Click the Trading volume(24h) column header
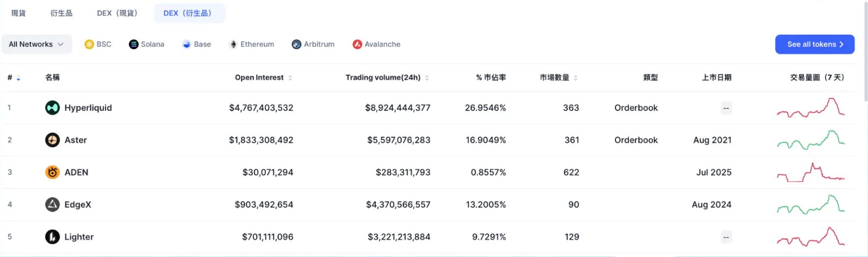 [x=383, y=78]
